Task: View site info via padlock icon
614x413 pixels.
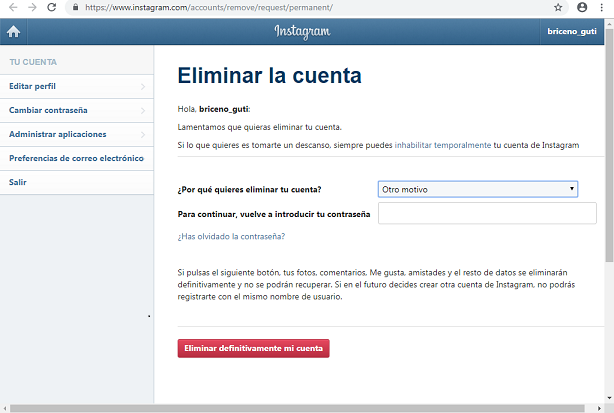Action: 76,7
